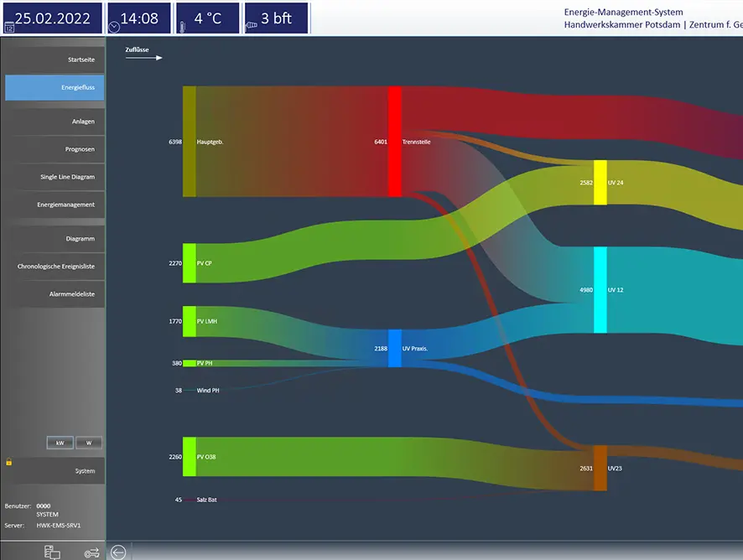Switch units to kW
Image resolution: width=743 pixels, height=560 pixels.
tap(60, 443)
